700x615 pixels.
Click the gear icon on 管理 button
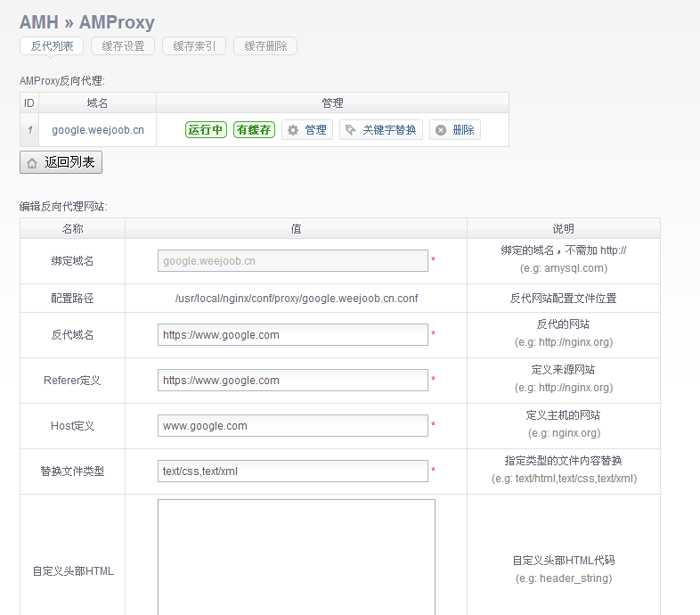293,130
